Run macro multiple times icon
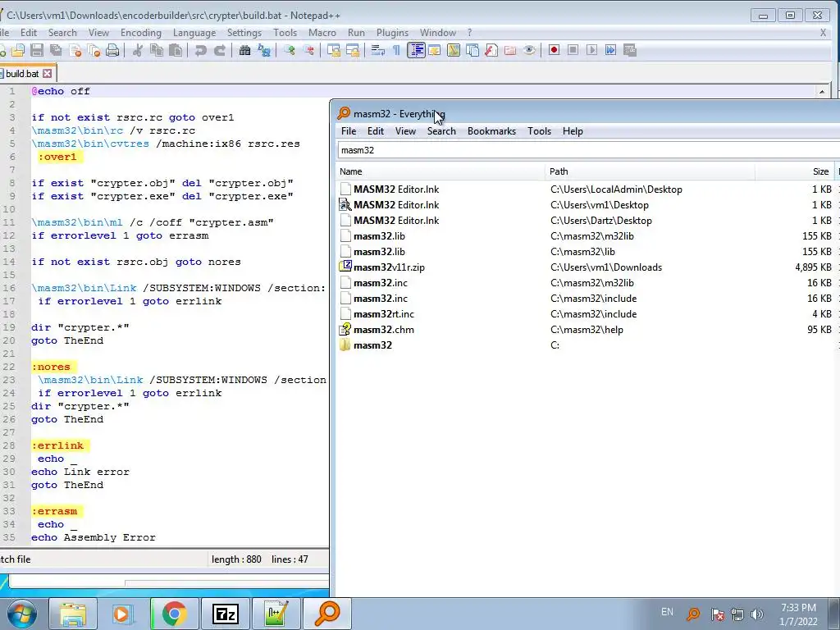The width and height of the screenshot is (840, 630). coord(610,50)
